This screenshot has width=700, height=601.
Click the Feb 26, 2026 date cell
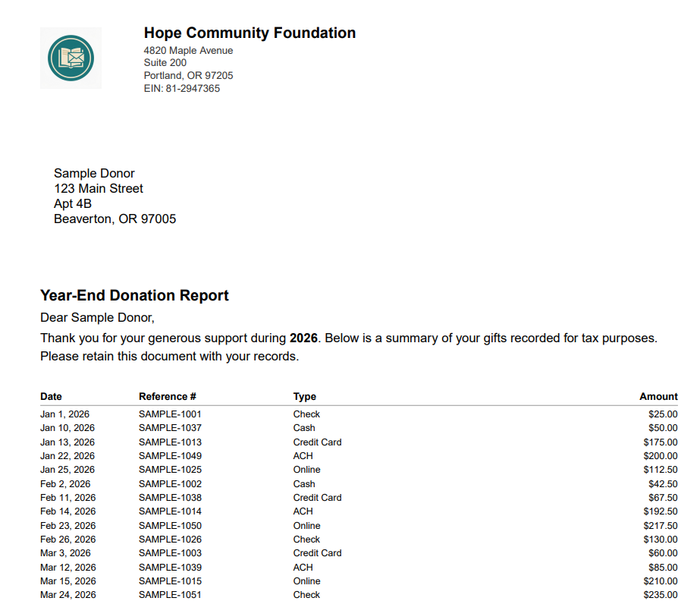click(x=67, y=540)
